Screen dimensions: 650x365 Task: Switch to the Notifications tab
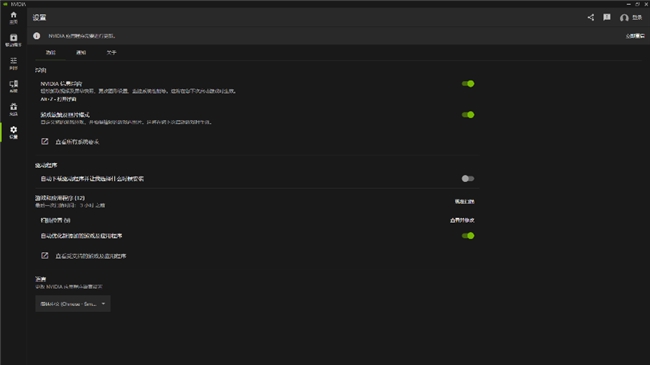coord(81,53)
